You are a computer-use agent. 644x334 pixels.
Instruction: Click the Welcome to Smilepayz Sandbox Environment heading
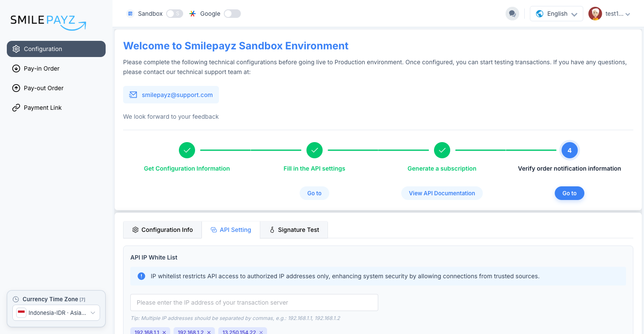pyautogui.click(x=236, y=46)
